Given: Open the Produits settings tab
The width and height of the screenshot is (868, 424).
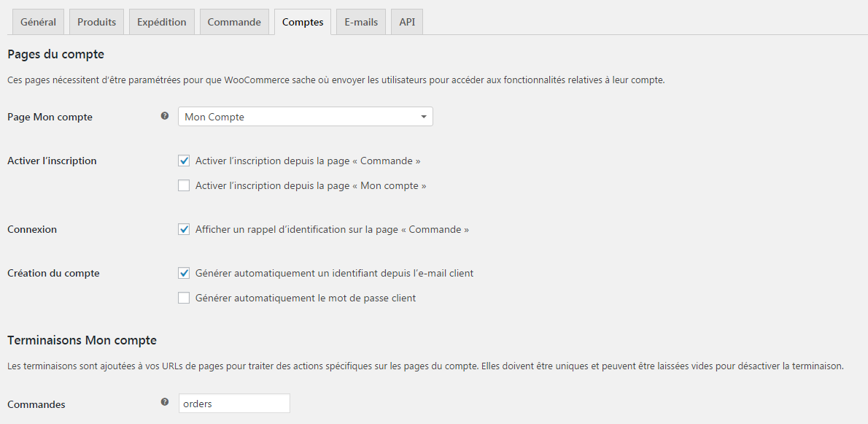Looking at the screenshot, I should tap(96, 21).
